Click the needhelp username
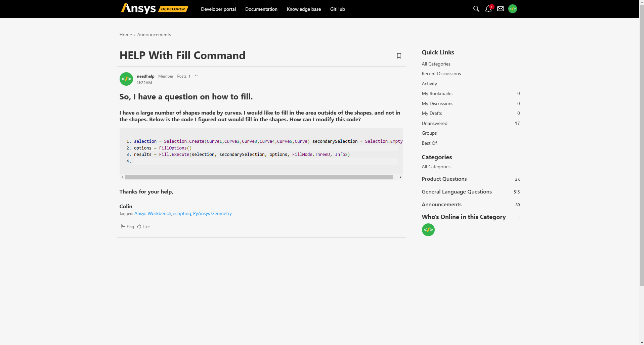Screen dimensions: 644x345 (x=145, y=76)
